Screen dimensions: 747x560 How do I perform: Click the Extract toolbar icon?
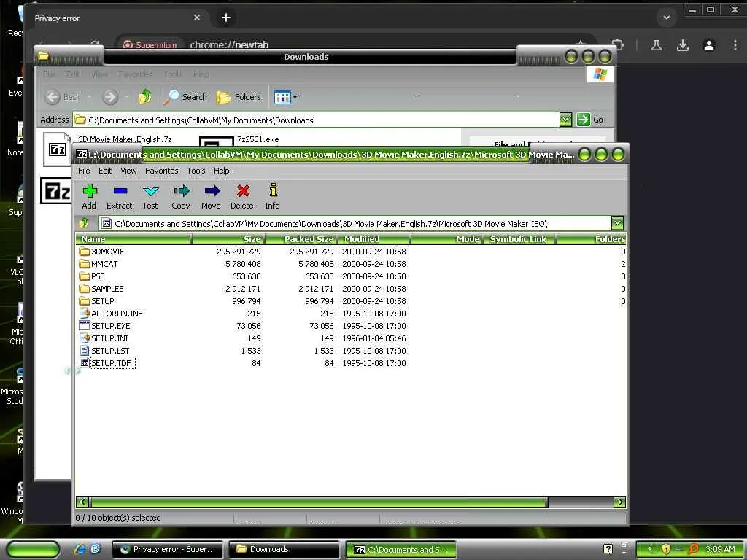click(119, 197)
